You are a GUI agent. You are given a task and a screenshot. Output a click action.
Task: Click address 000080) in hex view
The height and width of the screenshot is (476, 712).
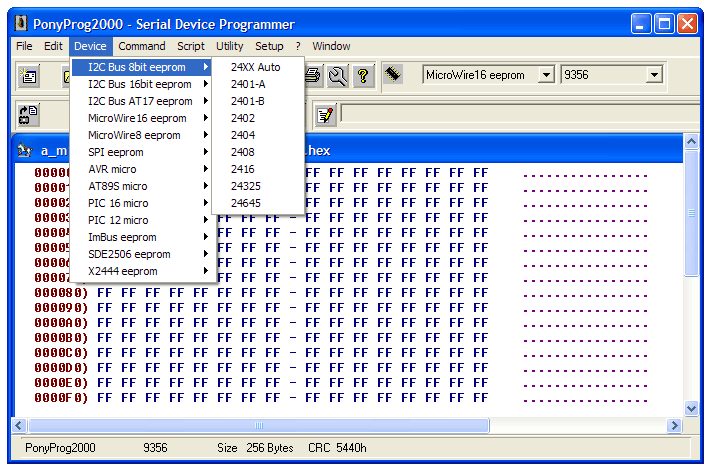click(x=61, y=293)
